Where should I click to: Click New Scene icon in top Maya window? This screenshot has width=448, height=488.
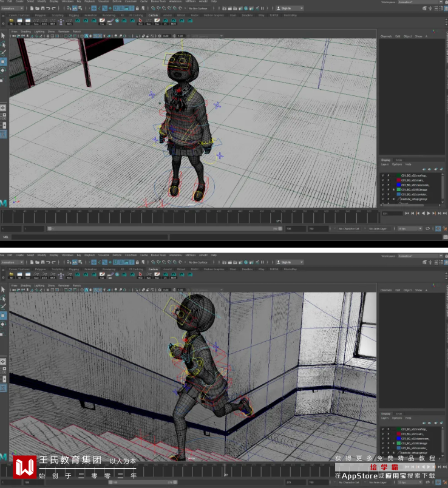point(32,8)
